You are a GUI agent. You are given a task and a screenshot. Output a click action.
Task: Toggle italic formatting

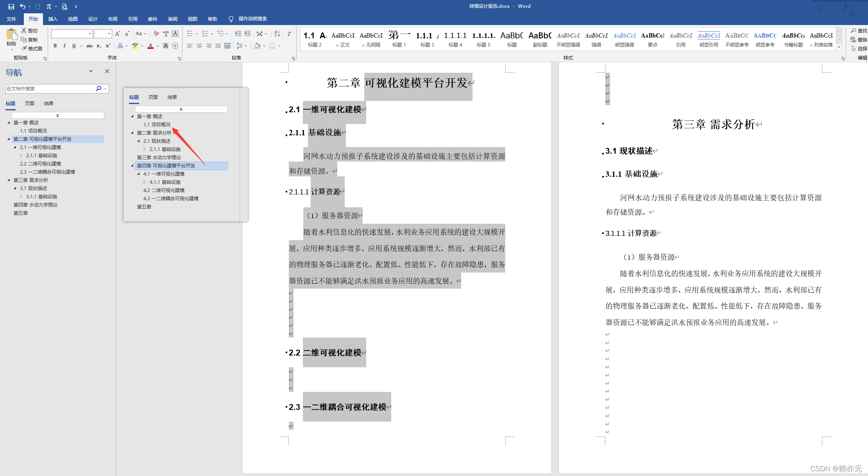64,46
